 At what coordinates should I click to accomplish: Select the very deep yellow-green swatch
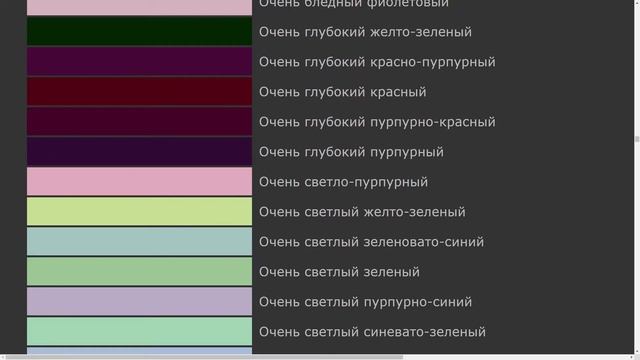coord(140,31)
